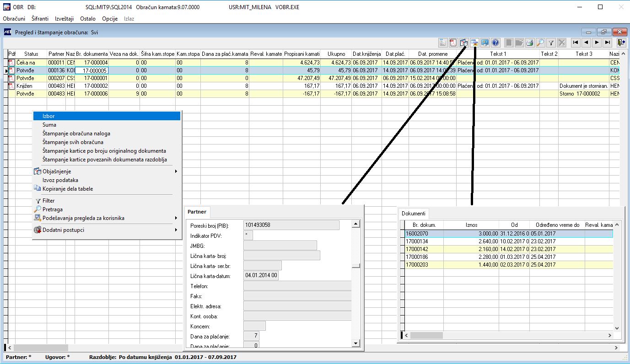Image resolution: width=630 pixels, height=364 pixels.
Task: Click the printer icon in the toolbar
Action: pos(530,43)
